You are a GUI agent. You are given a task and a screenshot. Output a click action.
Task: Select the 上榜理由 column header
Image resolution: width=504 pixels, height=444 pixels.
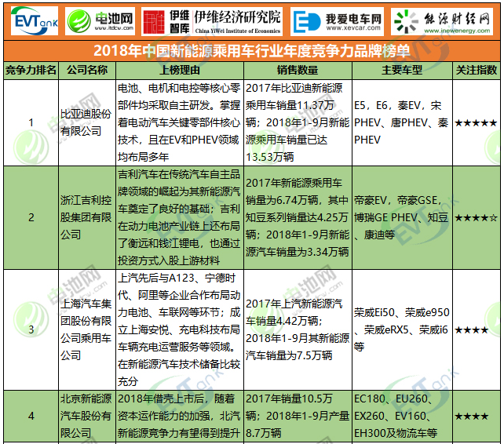click(179, 70)
